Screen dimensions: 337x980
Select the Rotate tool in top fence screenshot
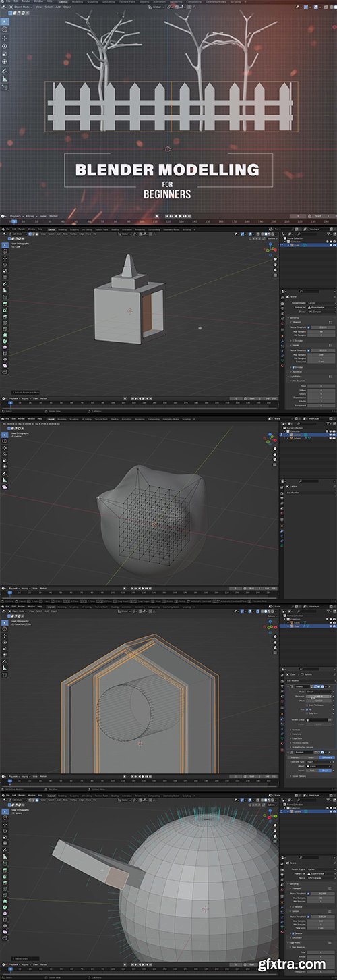click(x=5, y=46)
